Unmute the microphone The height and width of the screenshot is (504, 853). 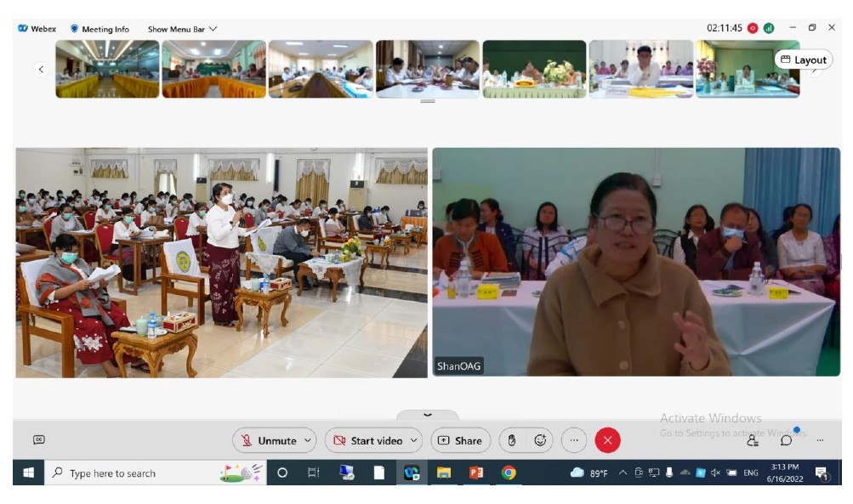pos(268,440)
